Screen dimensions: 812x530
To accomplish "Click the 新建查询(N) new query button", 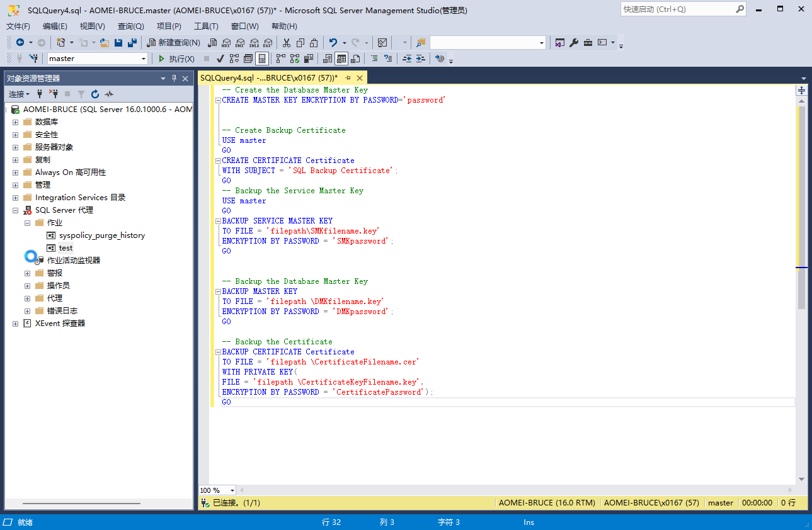I will click(x=173, y=42).
